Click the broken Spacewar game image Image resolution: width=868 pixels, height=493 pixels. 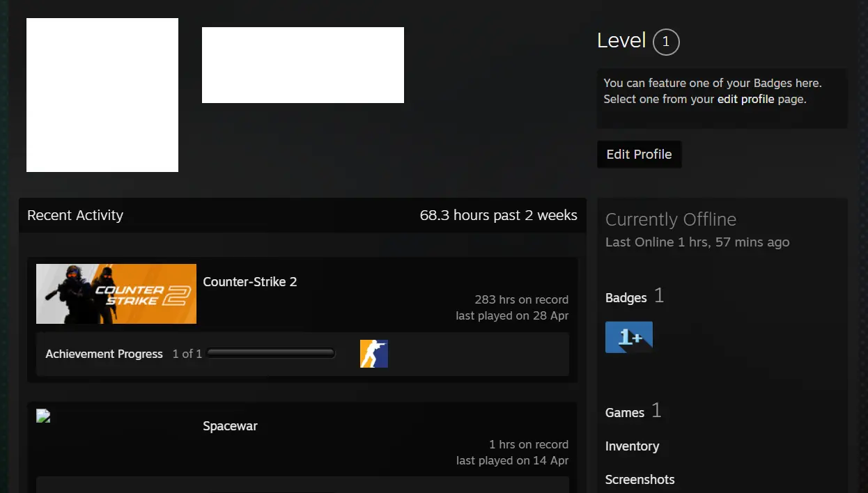pyautogui.click(x=42, y=416)
